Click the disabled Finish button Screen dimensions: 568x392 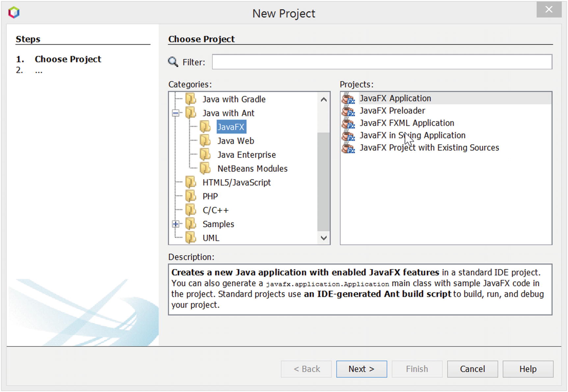point(417,369)
